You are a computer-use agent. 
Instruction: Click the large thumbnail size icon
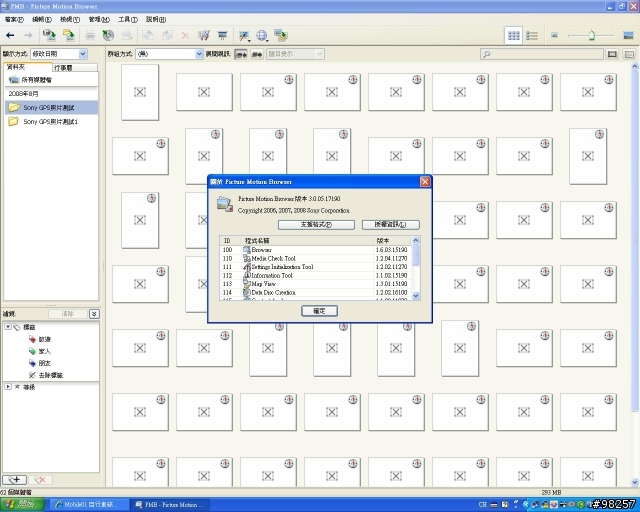pos(629,36)
